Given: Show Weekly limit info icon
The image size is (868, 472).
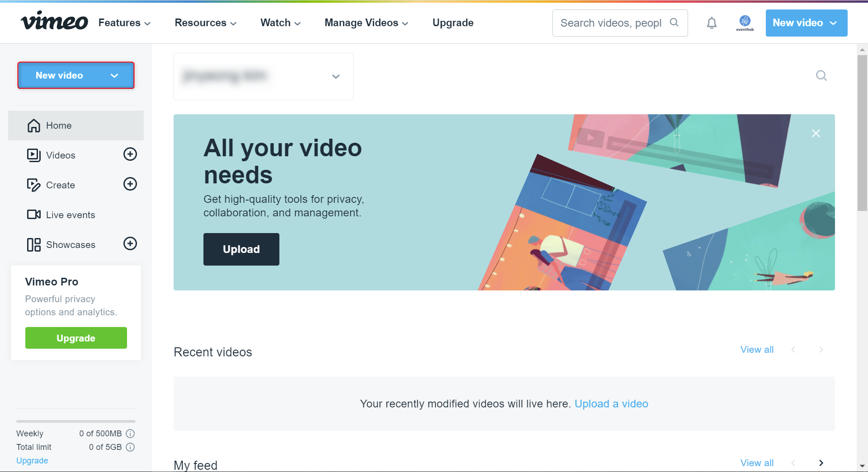Looking at the screenshot, I should point(130,434).
